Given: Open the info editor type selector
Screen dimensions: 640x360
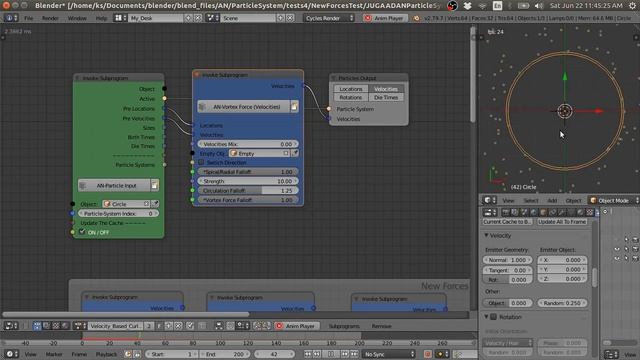Looking at the screenshot, I should pos(11,18).
